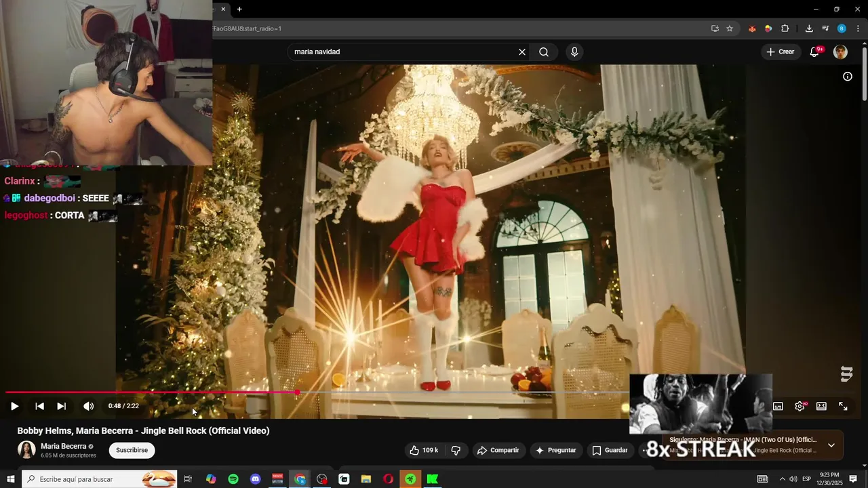Open Opera browser from the taskbar
Screen dimensions: 868x488
[388, 479]
